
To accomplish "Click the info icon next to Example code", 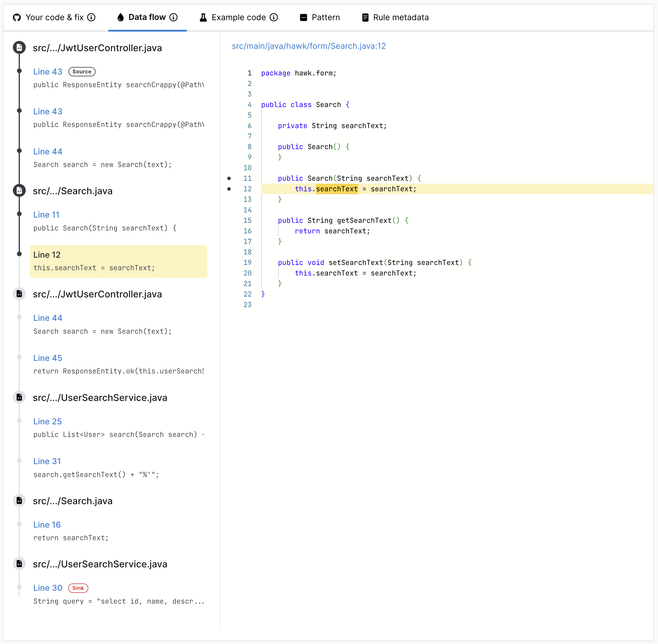I will pos(274,17).
